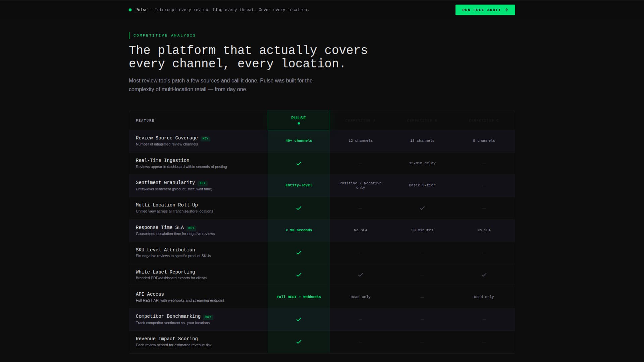Click Competitor C's gray checkmark for White-Label Reporting
This screenshot has width=644, height=362.
(484, 275)
